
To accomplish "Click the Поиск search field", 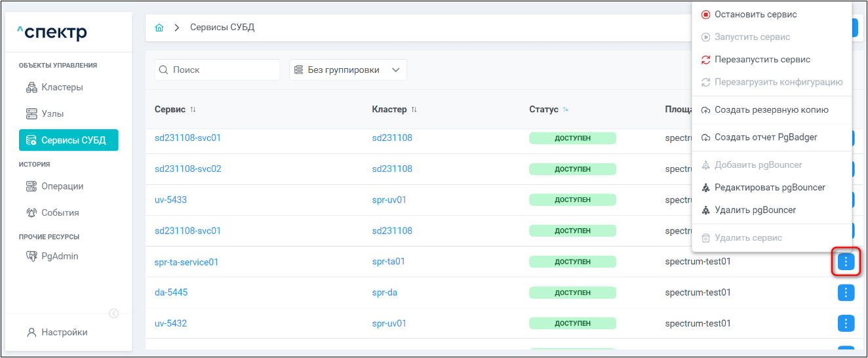I will 217,70.
